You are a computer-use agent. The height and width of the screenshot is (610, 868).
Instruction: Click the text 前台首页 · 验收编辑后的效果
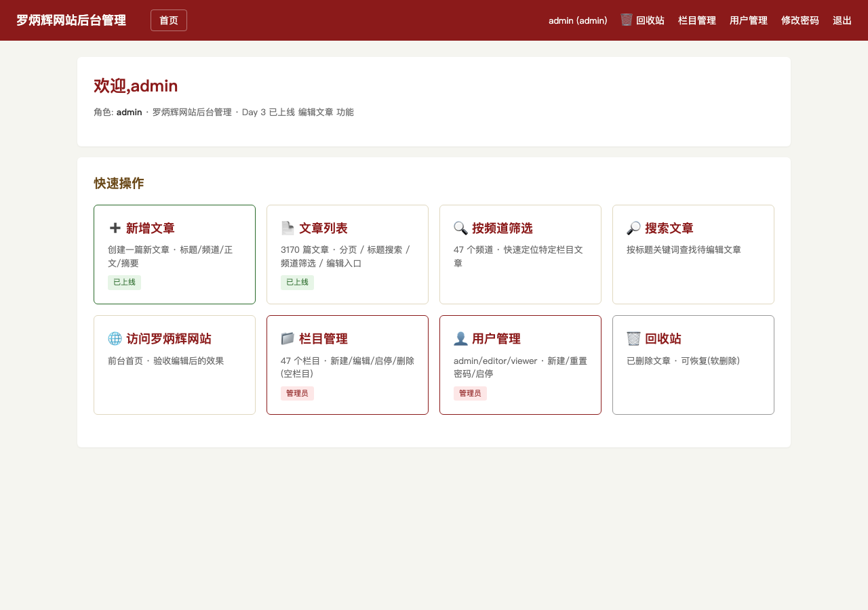(165, 361)
